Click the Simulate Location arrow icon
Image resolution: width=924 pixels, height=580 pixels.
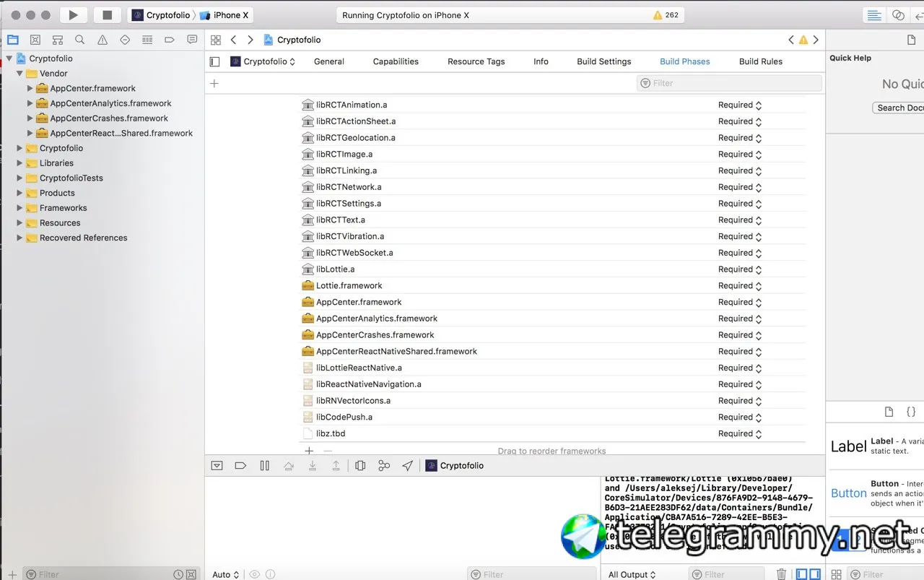tap(408, 466)
